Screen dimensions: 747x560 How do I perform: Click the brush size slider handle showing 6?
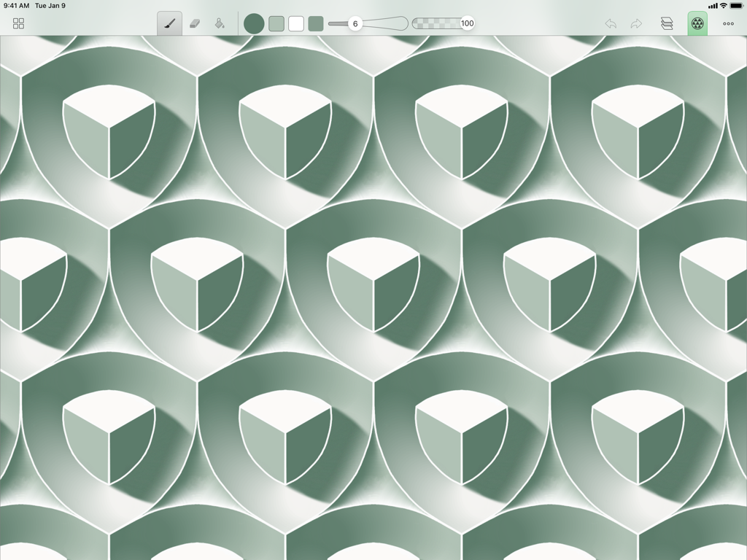(355, 23)
